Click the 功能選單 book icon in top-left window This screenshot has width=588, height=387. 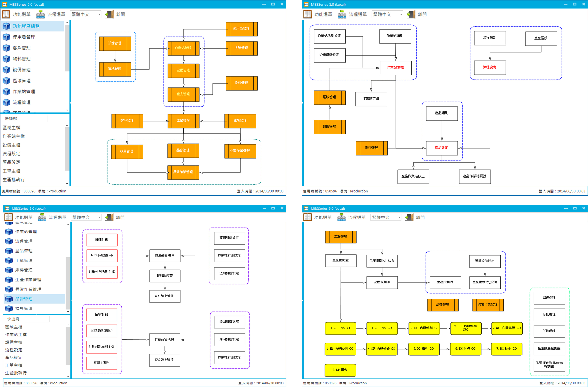coord(6,14)
